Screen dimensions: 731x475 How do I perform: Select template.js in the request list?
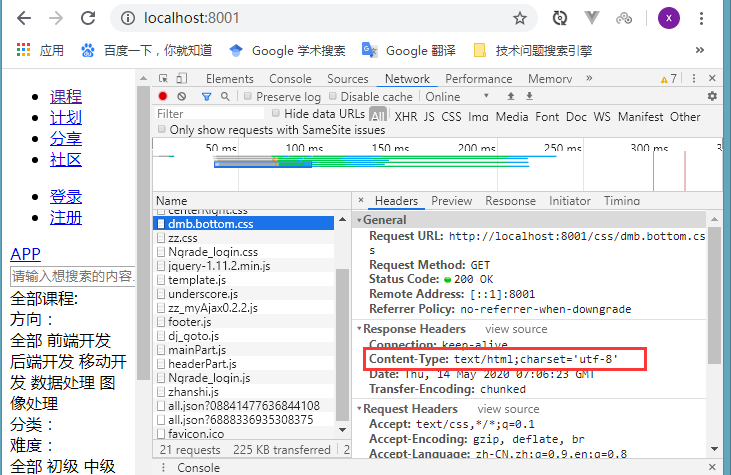tap(195, 280)
